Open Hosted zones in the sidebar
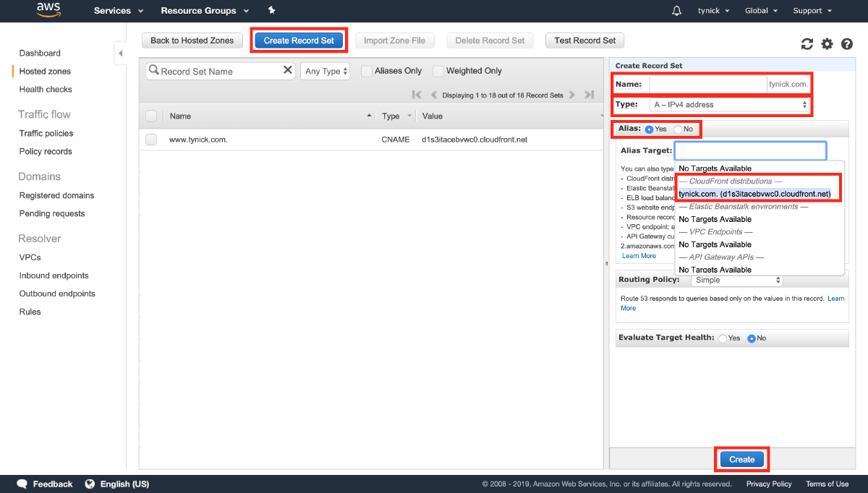 coord(45,72)
